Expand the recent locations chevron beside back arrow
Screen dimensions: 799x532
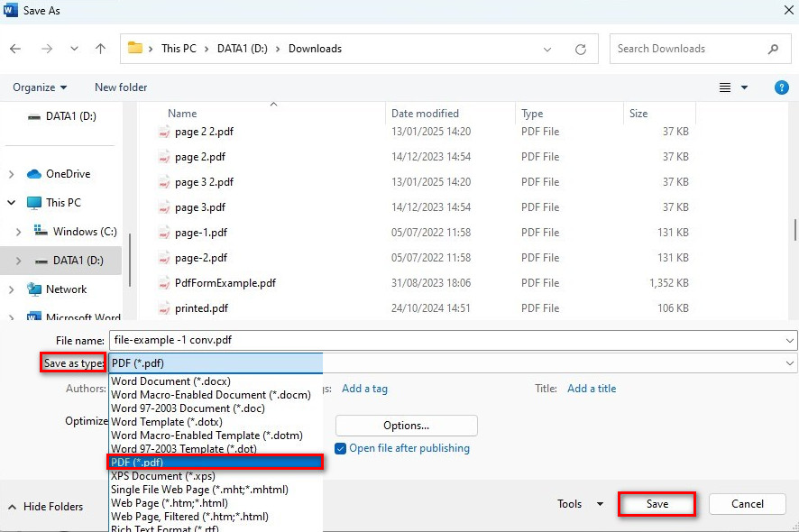(74, 49)
